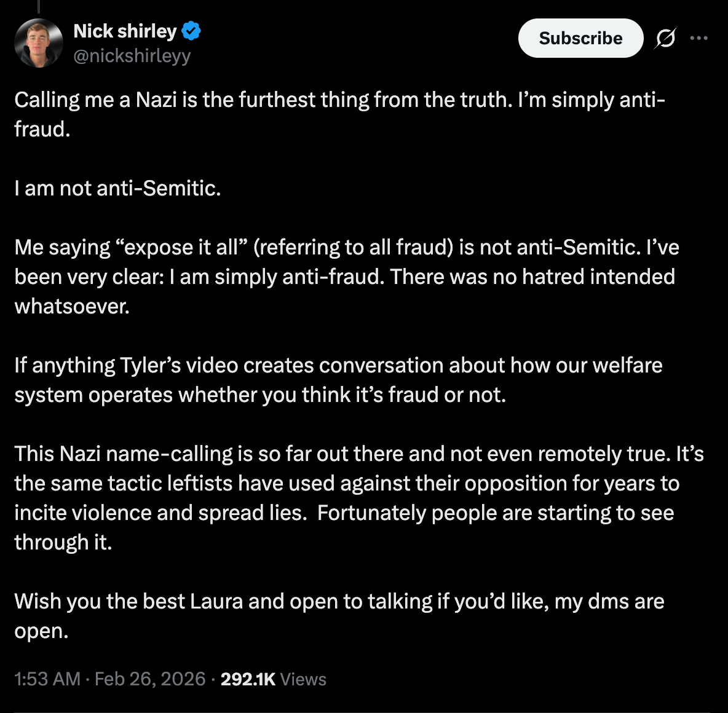This screenshot has width=728, height=713.
Task: Click the line 'I am not anti-Semitic.'
Action: coord(117,188)
